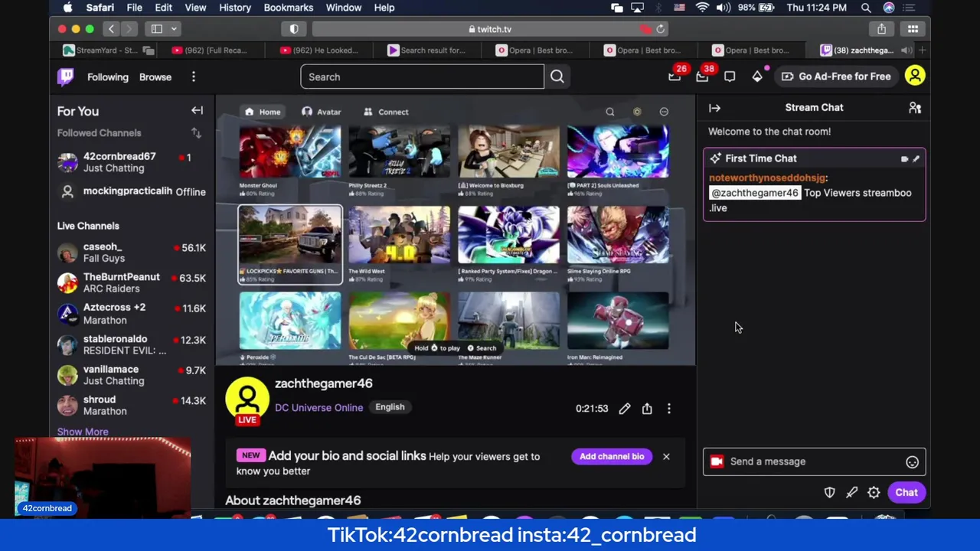Open Safari File menu
980x551 pixels.
click(x=134, y=8)
